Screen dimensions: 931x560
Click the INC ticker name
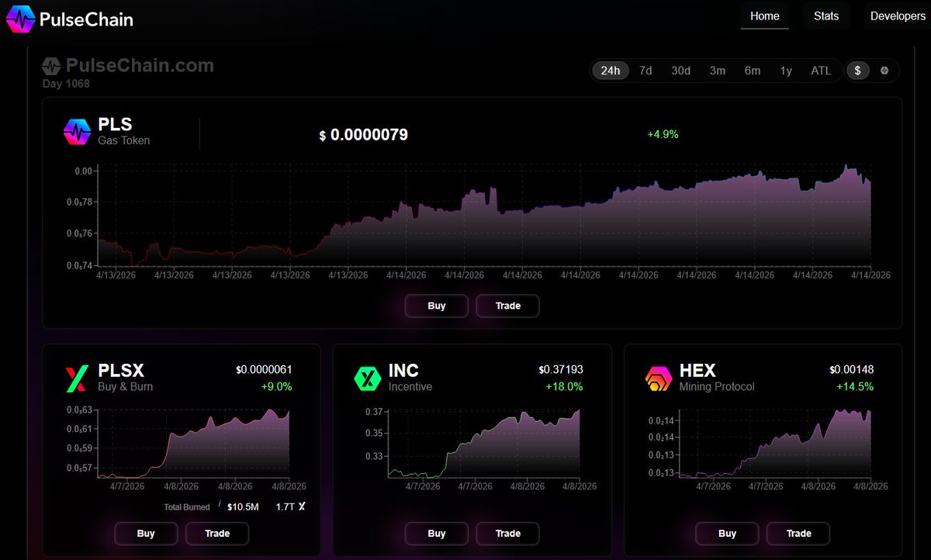pos(403,371)
